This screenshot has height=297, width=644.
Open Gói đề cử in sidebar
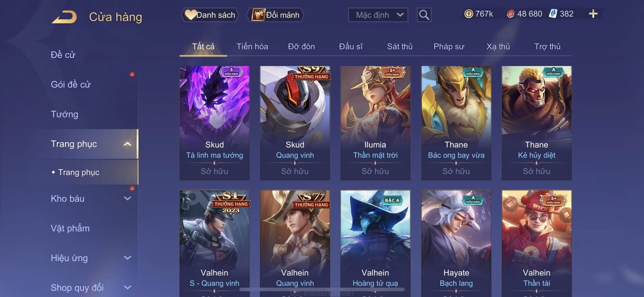click(x=71, y=84)
